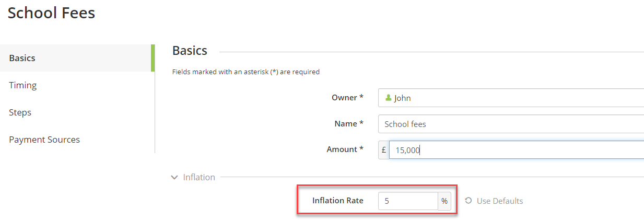Click the Name * field label

[x=349, y=124]
